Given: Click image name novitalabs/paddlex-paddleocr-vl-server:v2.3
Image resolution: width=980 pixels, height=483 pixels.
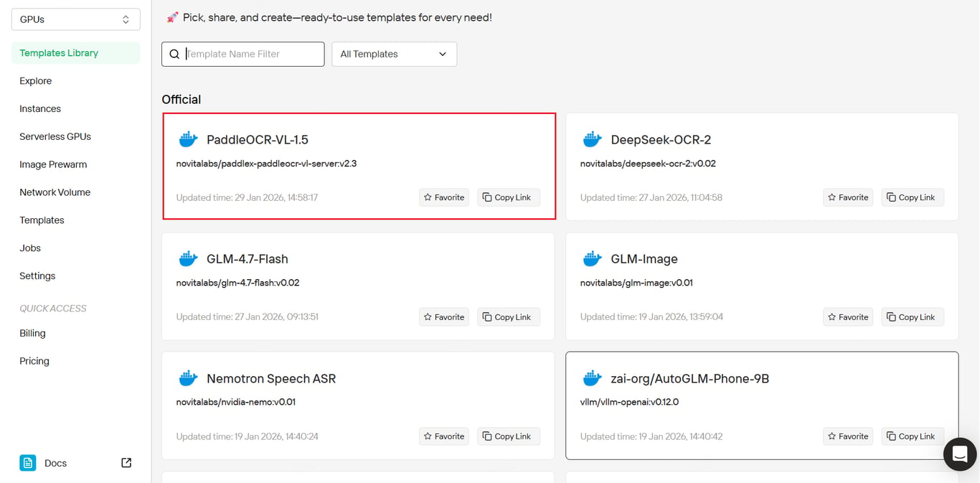Looking at the screenshot, I should click(266, 164).
